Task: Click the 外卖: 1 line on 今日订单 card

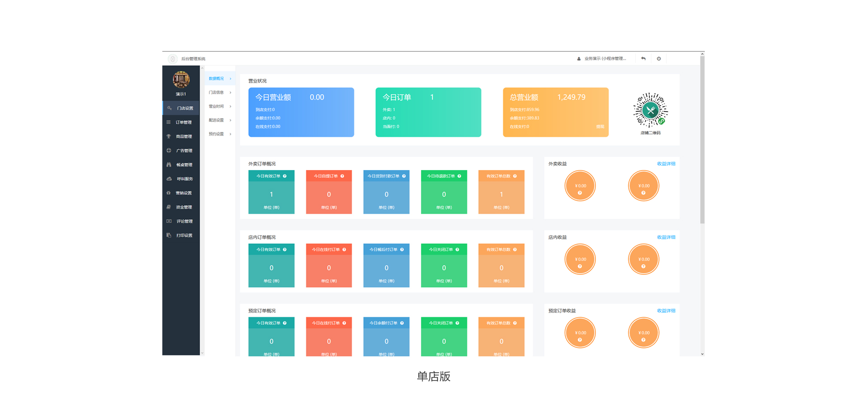Action: pyautogui.click(x=389, y=109)
